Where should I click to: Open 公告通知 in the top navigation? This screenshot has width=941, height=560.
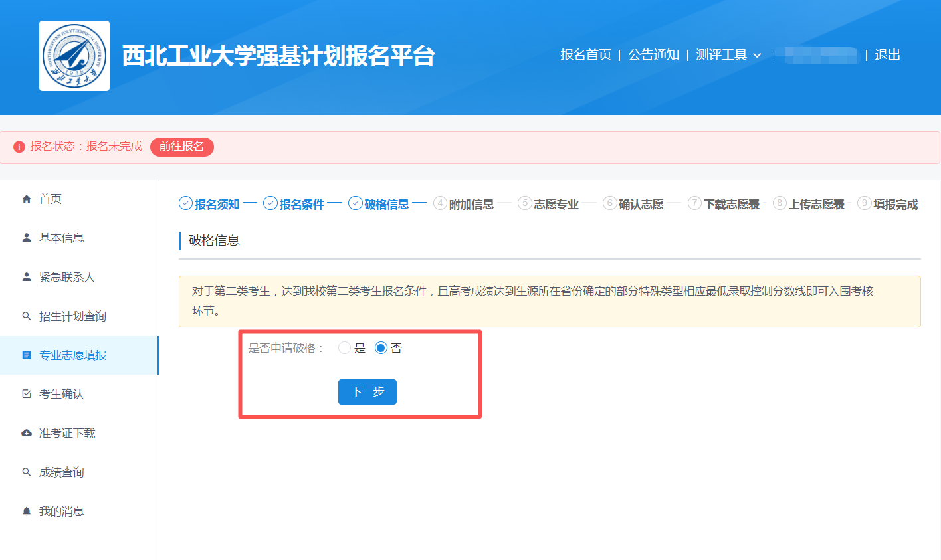click(654, 55)
